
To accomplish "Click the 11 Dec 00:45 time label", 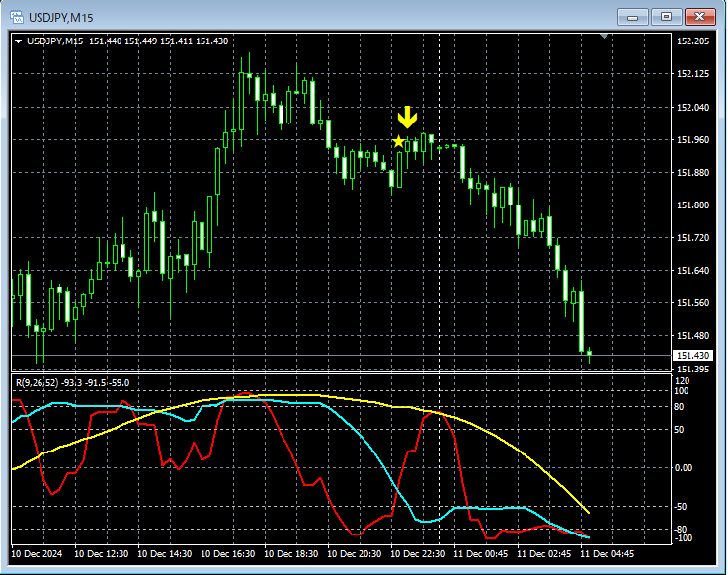I will point(480,554).
